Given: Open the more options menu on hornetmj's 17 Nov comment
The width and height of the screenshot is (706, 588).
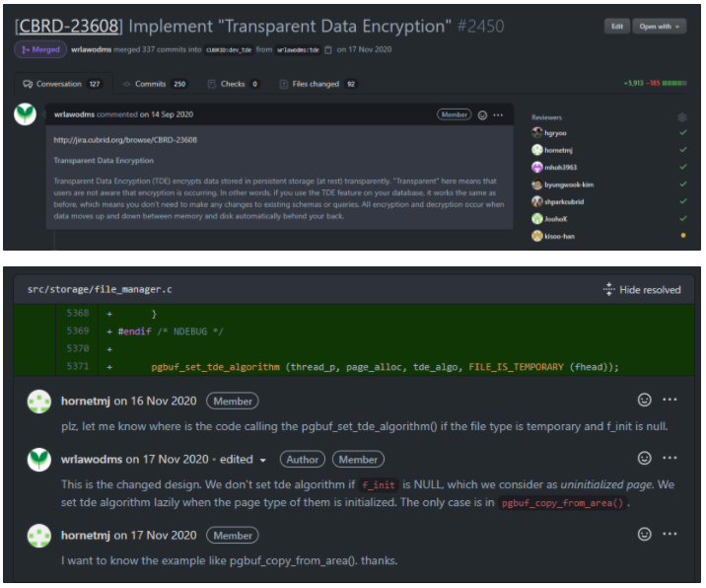Looking at the screenshot, I should (671, 534).
